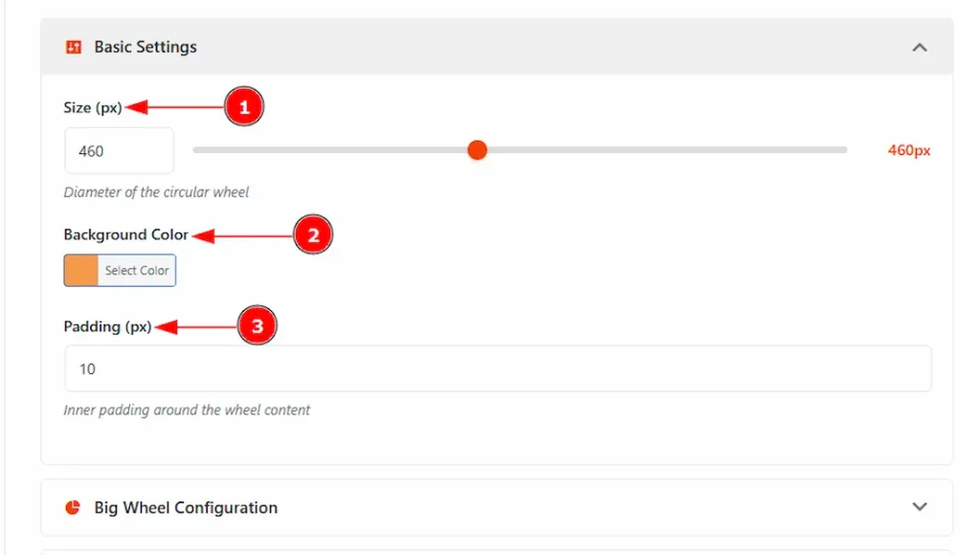Click the red annotation badge numbered 2
This screenshot has width=980, height=555.
(x=313, y=234)
